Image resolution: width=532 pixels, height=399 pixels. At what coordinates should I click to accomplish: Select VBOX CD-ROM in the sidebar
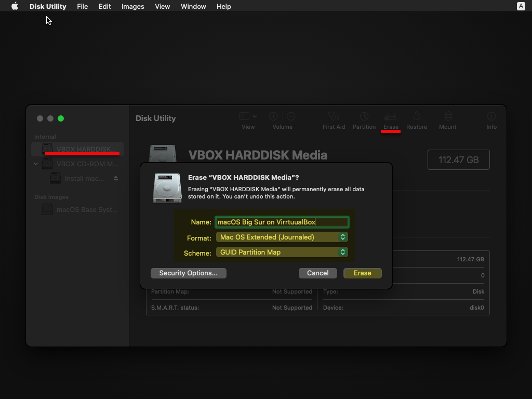click(x=77, y=164)
